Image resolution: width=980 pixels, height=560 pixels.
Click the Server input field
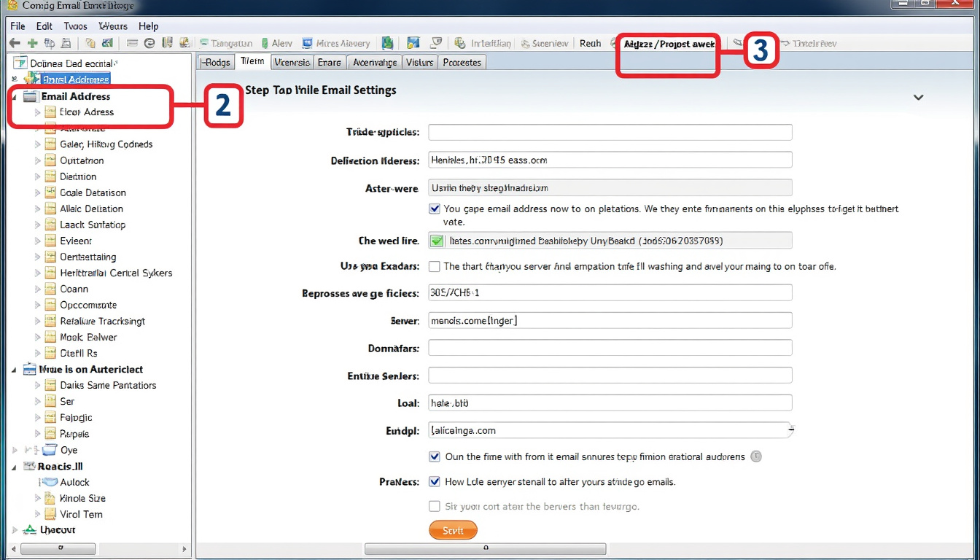[610, 321]
